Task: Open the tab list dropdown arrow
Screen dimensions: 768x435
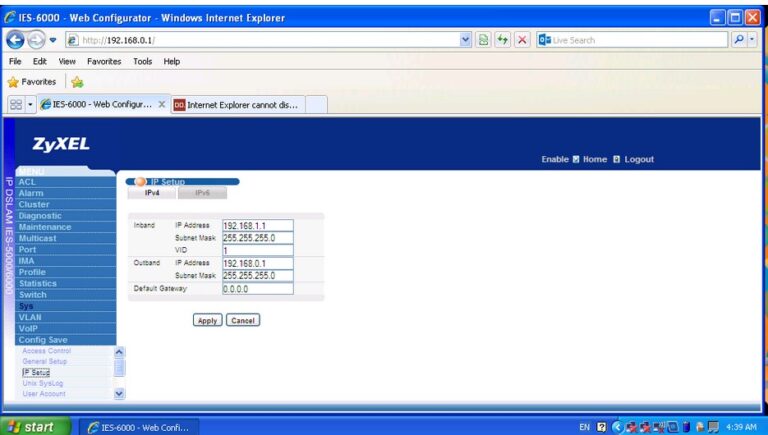Action: tap(30, 104)
